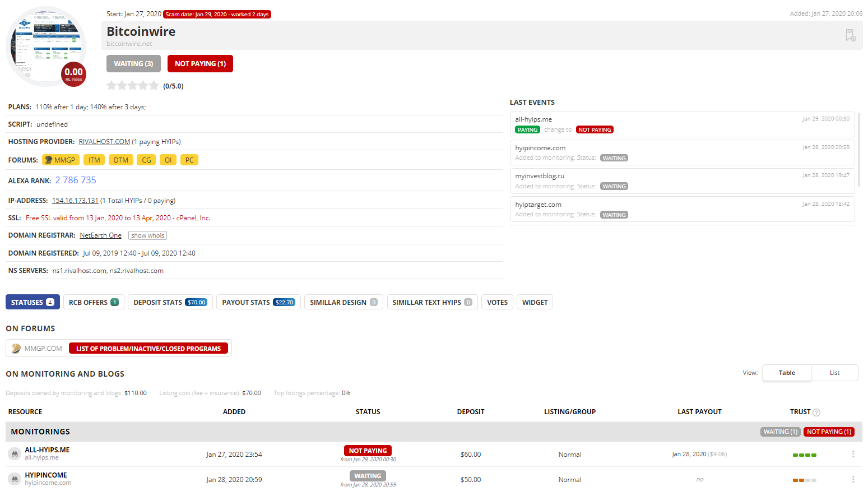The height and width of the screenshot is (491, 868).
Task: Click the green trust bar for ALL-HYIPS.ME
Action: point(805,455)
